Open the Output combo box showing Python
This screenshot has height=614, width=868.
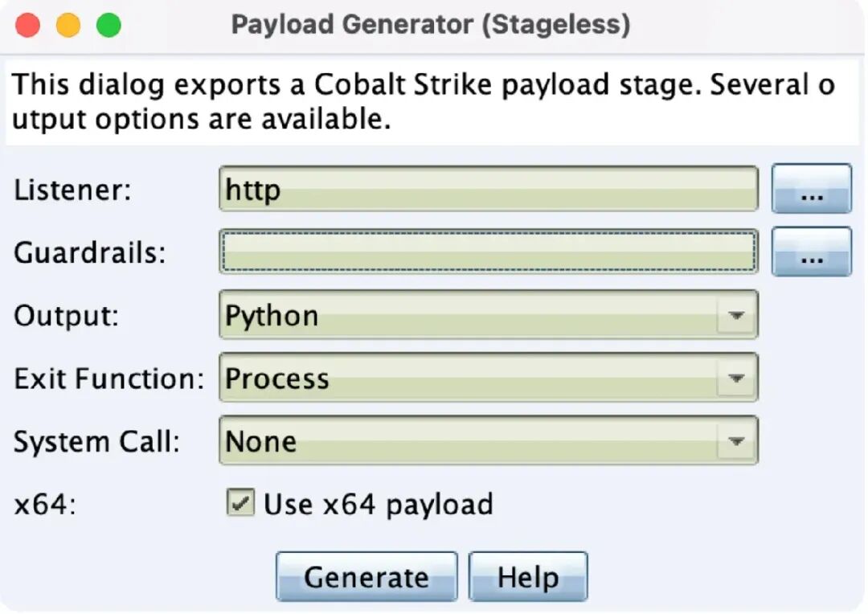[x=466, y=316]
